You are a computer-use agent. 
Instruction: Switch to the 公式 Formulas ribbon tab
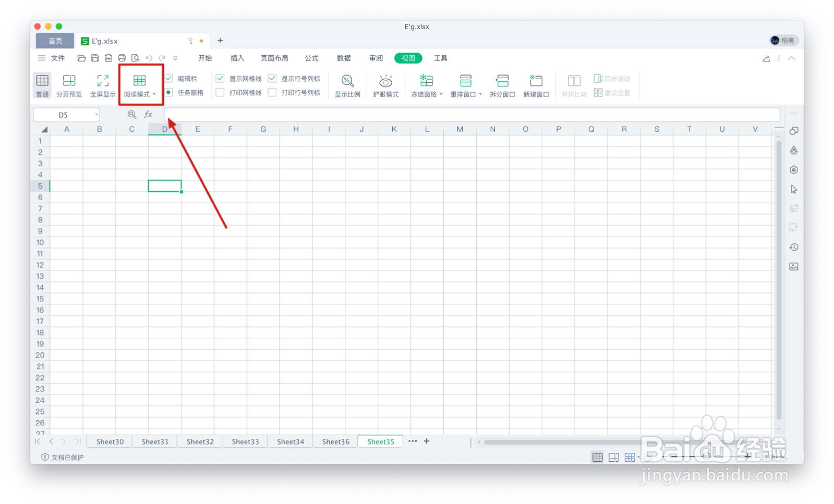pos(311,58)
